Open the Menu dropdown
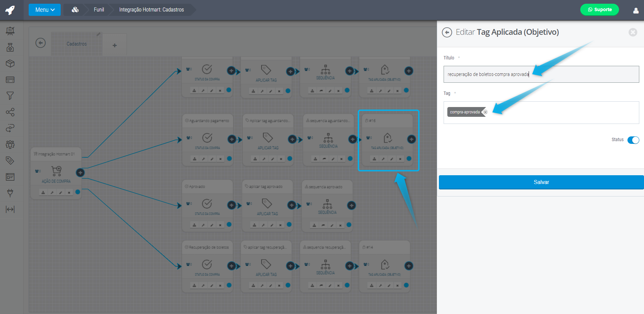The image size is (644, 314). 45,10
